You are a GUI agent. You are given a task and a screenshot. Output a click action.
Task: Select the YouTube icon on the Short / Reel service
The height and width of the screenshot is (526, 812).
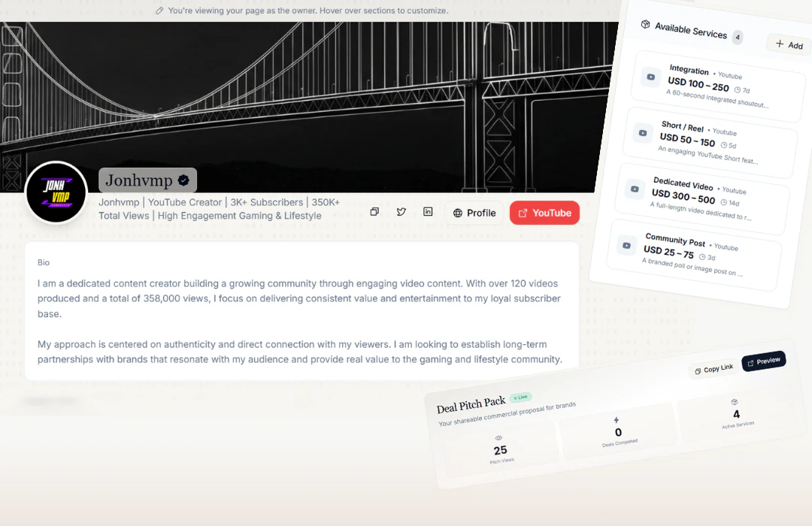tap(642, 133)
